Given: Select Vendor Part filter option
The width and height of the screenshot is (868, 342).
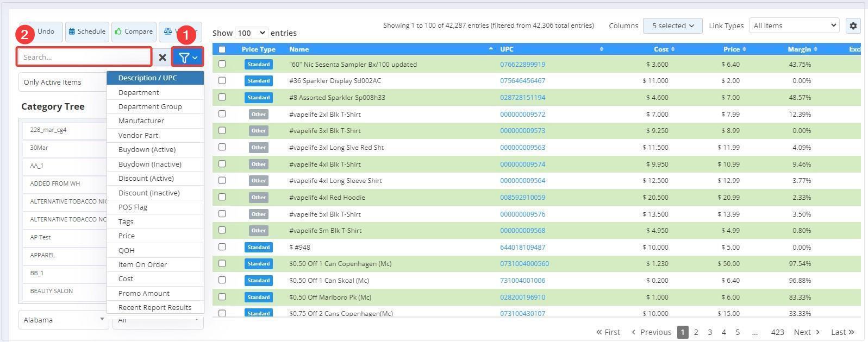Looking at the screenshot, I should (x=155, y=135).
